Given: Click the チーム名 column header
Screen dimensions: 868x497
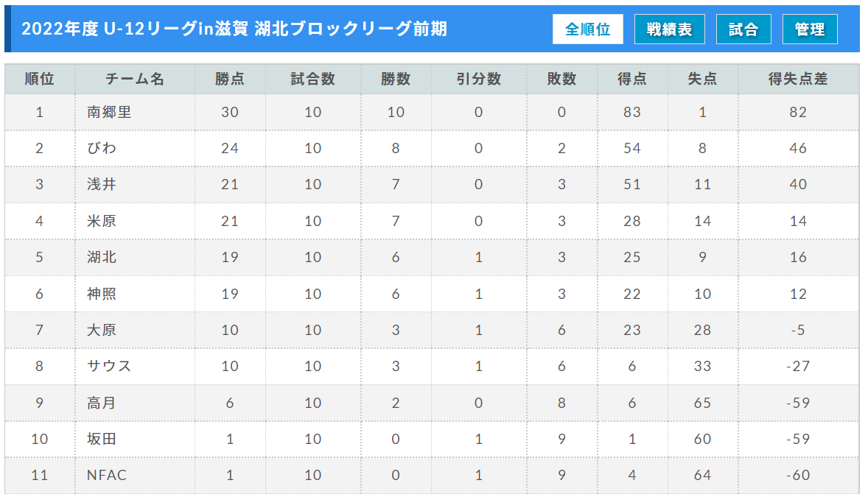Looking at the screenshot, I should pos(135,79).
